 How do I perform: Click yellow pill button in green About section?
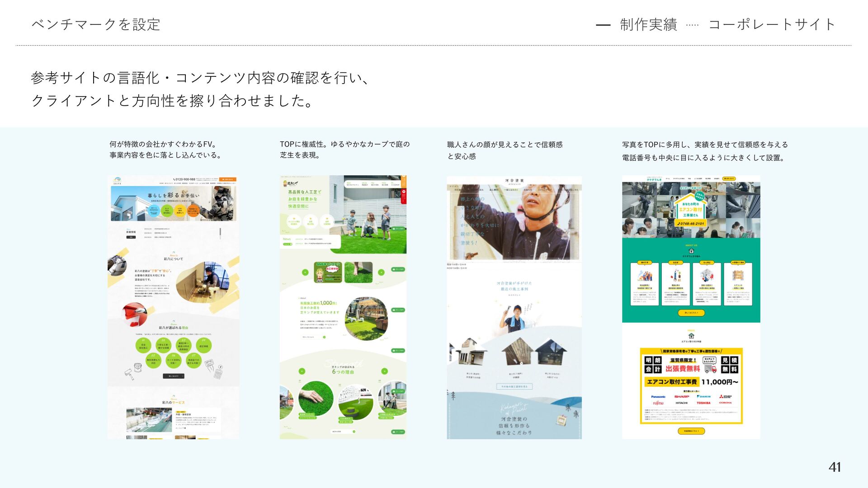click(691, 313)
